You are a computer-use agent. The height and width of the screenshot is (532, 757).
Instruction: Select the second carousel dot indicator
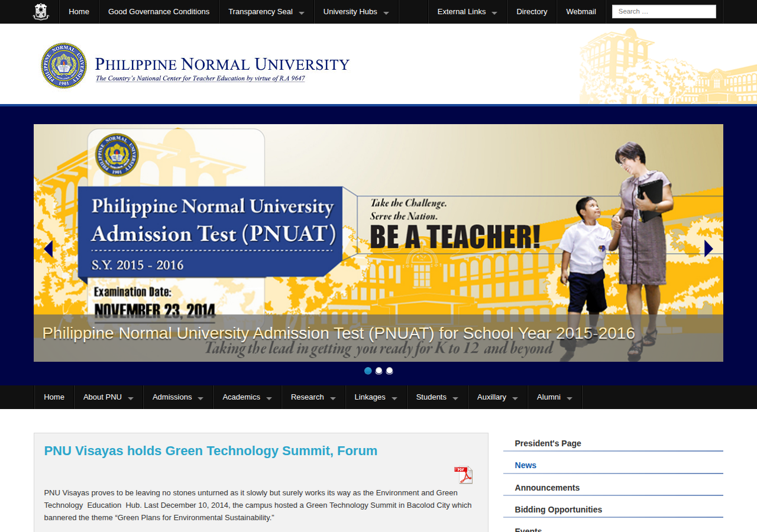[378, 371]
